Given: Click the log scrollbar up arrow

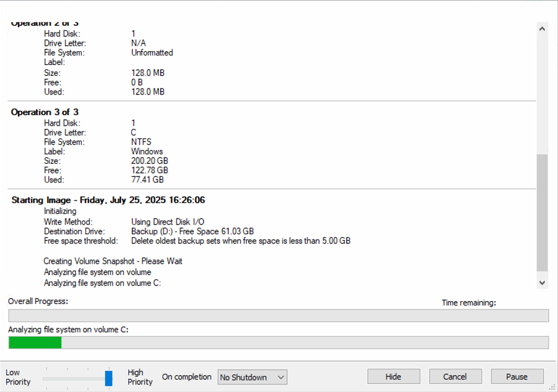Looking at the screenshot, I should (x=542, y=29).
